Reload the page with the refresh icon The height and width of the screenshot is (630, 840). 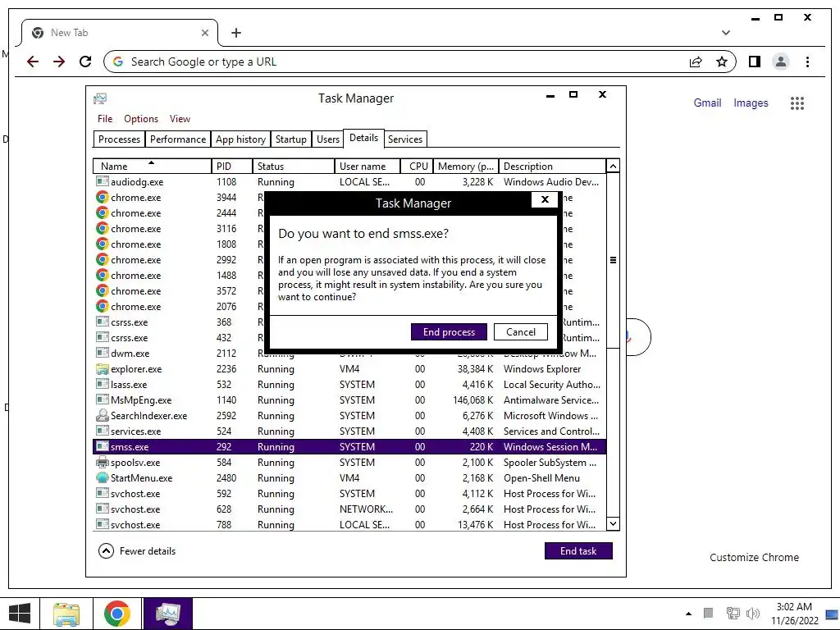click(85, 62)
